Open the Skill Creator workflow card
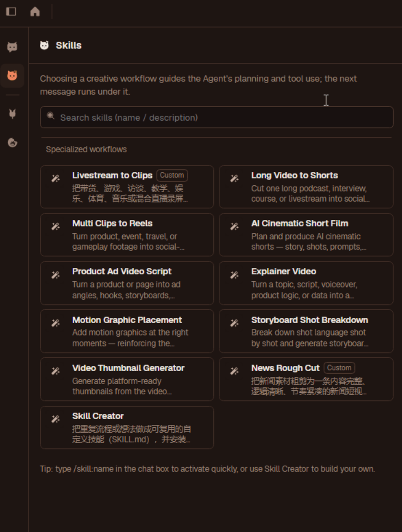This screenshot has width=402, height=532. pos(127,427)
